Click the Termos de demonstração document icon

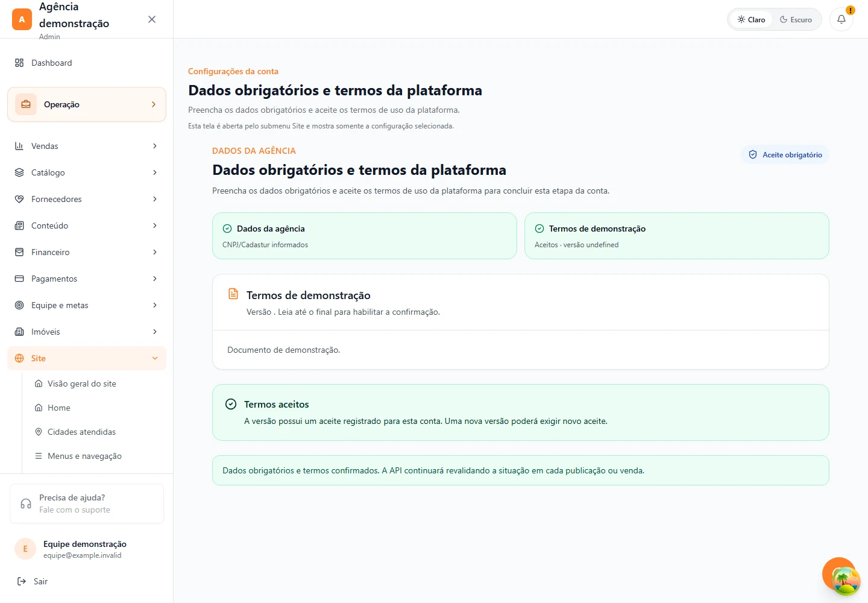(x=233, y=294)
